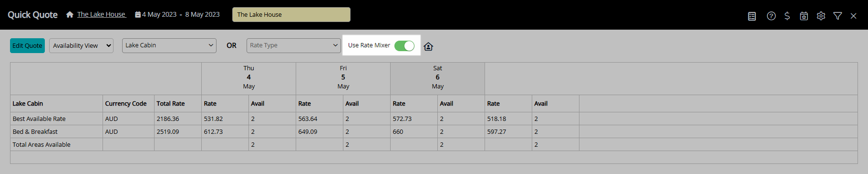The height and width of the screenshot is (174, 868).
Task: Select the Sat 6 May column header
Action: [x=437, y=77]
